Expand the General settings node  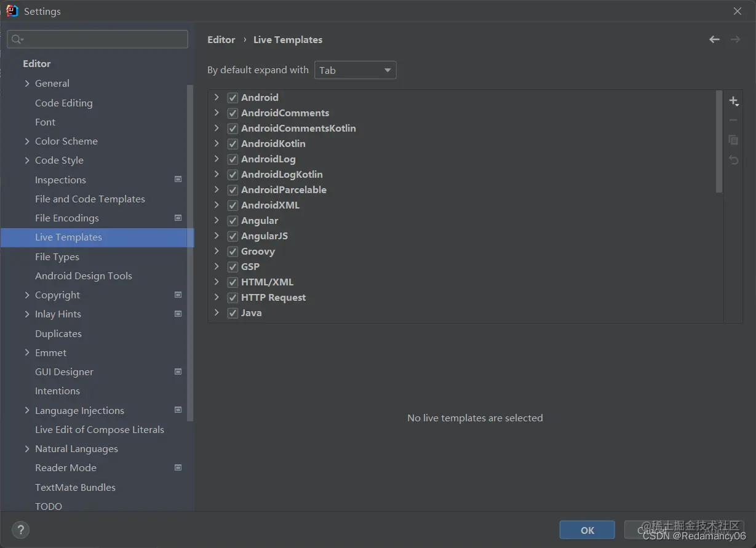click(27, 83)
